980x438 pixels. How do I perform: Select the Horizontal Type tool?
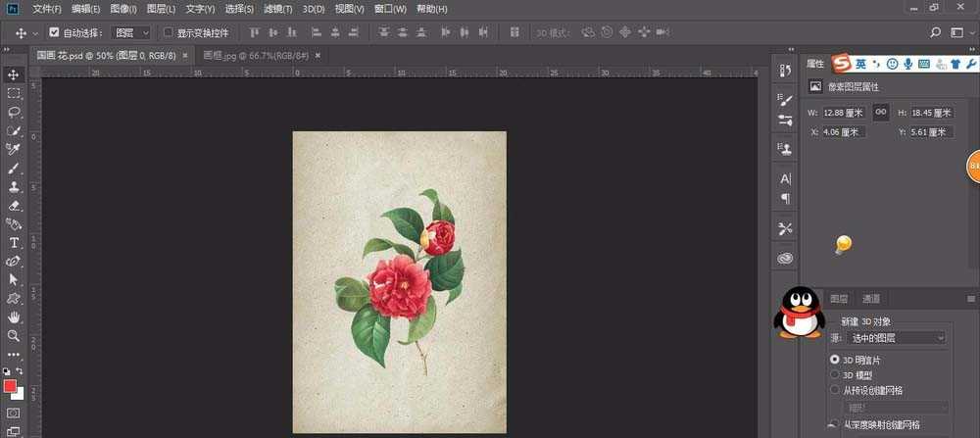pyautogui.click(x=14, y=243)
